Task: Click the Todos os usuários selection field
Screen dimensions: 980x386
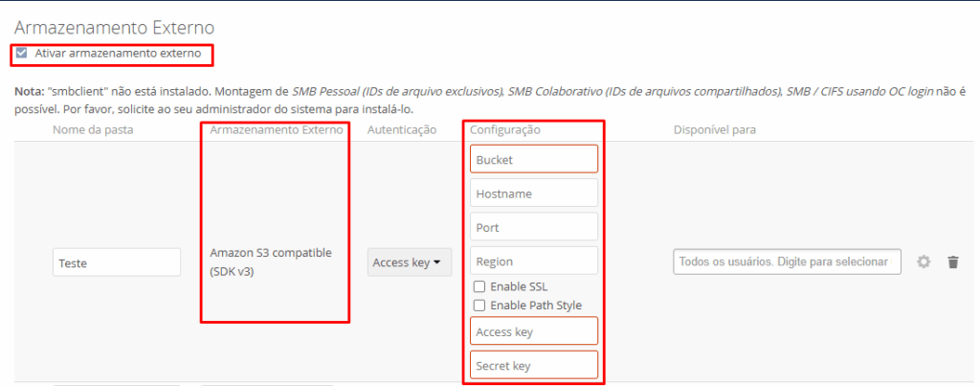Action: click(x=787, y=261)
